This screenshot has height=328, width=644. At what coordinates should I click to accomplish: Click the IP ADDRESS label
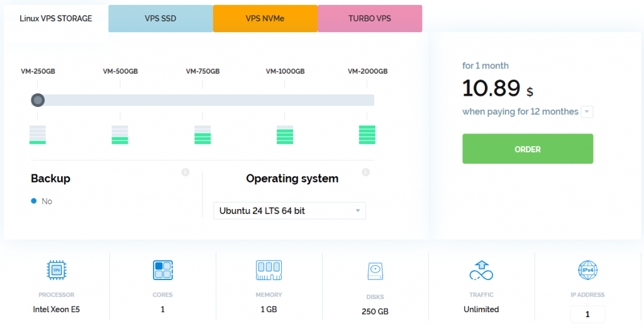[x=587, y=295]
